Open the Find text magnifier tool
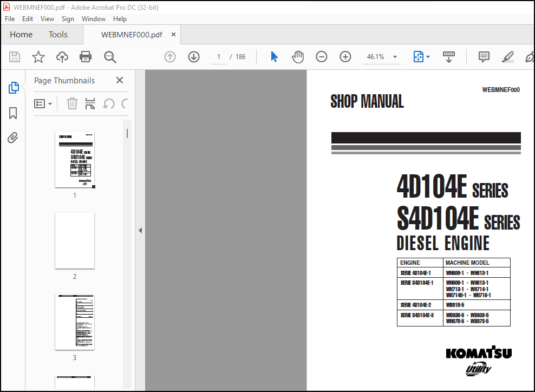The width and height of the screenshot is (535, 392). (110, 57)
